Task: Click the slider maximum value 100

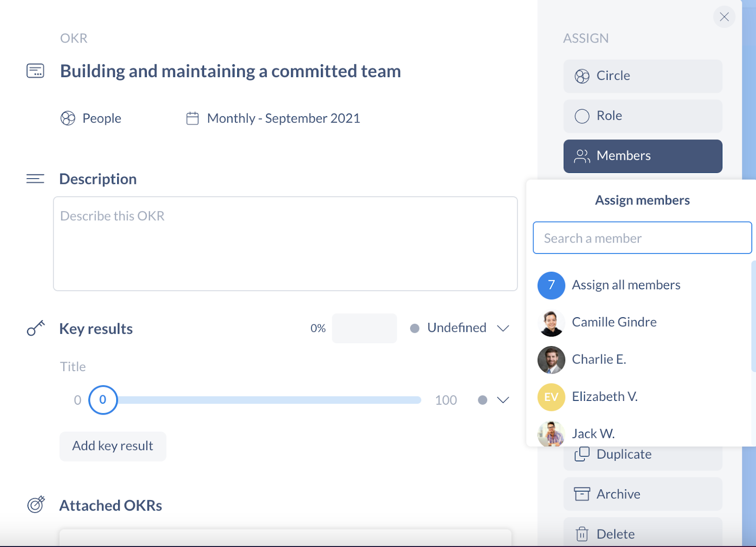Action: pos(446,400)
